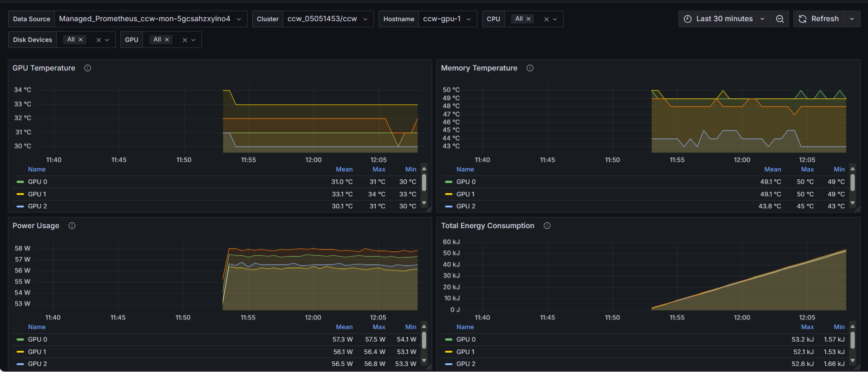The image size is (868, 372).
Task: Click the Refresh dashboard button
Action: click(819, 19)
